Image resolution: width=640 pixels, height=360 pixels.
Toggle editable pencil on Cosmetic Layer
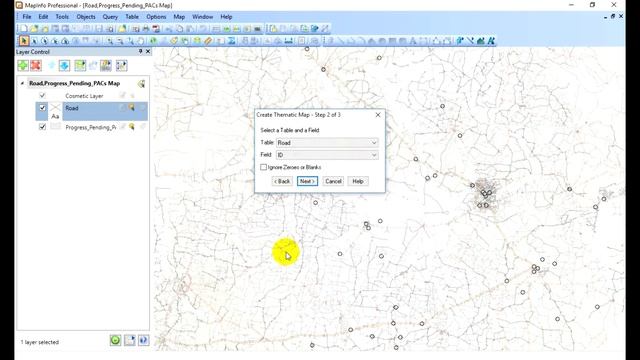click(122, 96)
